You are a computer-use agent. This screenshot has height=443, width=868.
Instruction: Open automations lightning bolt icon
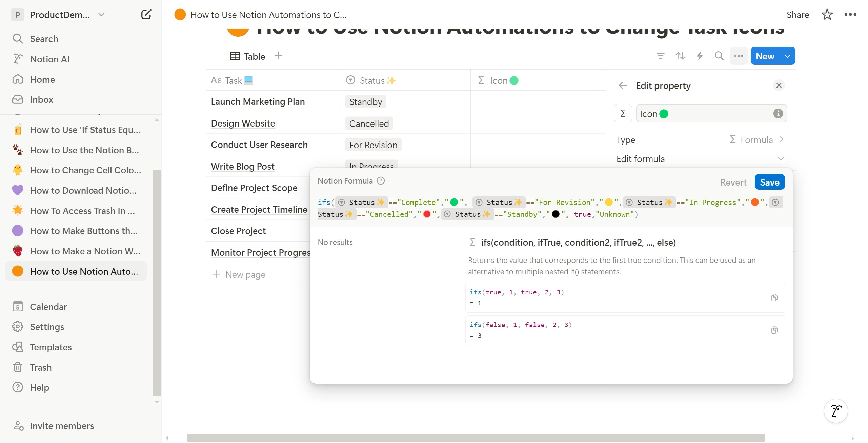pyautogui.click(x=700, y=56)
